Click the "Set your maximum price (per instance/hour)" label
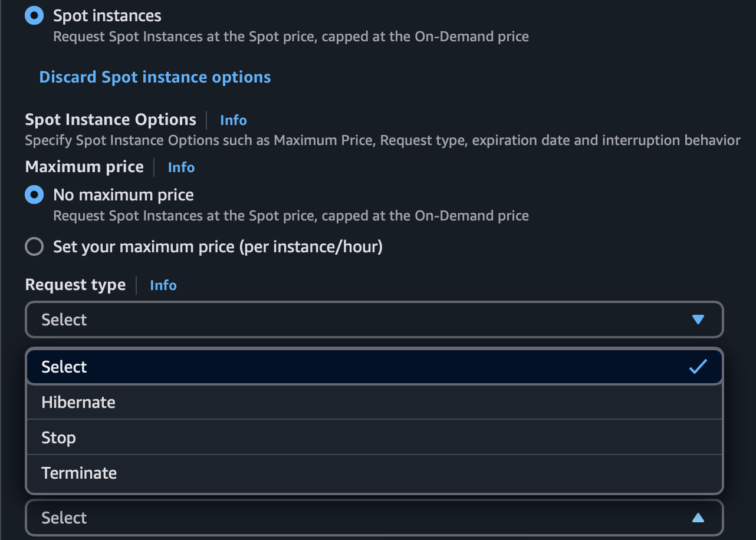 click(218, 246)
